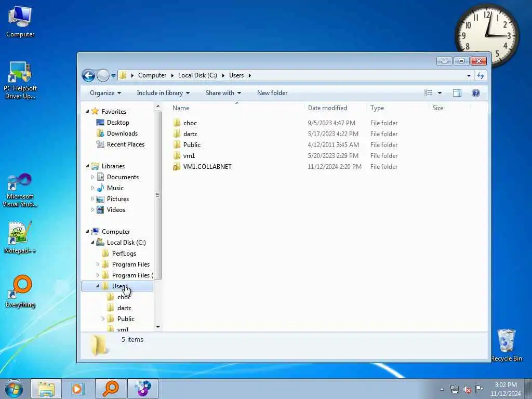The width and height of the screenshot is (532, 399).
Task: Click the New folder button
Action: pyautogui.click(x=272, y=93)
